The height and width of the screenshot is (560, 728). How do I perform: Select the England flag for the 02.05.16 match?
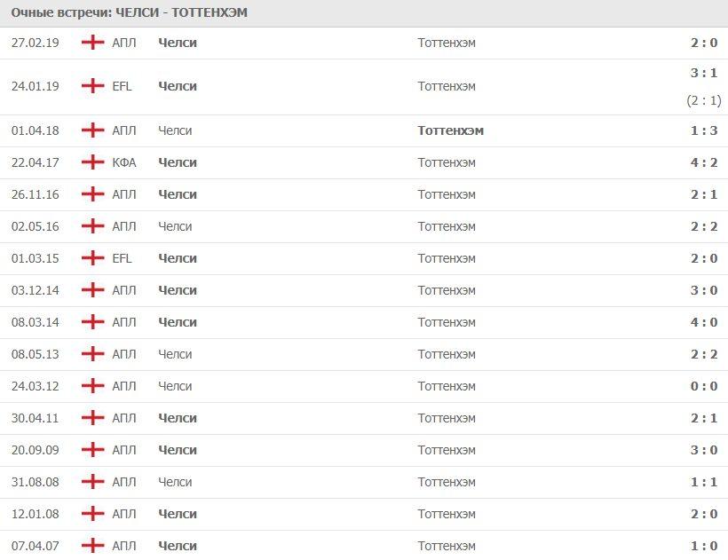pos(92,226)
